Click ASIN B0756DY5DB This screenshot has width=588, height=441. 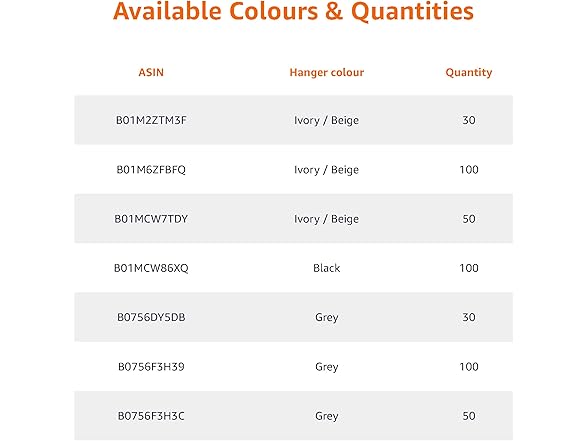(151, 317)
